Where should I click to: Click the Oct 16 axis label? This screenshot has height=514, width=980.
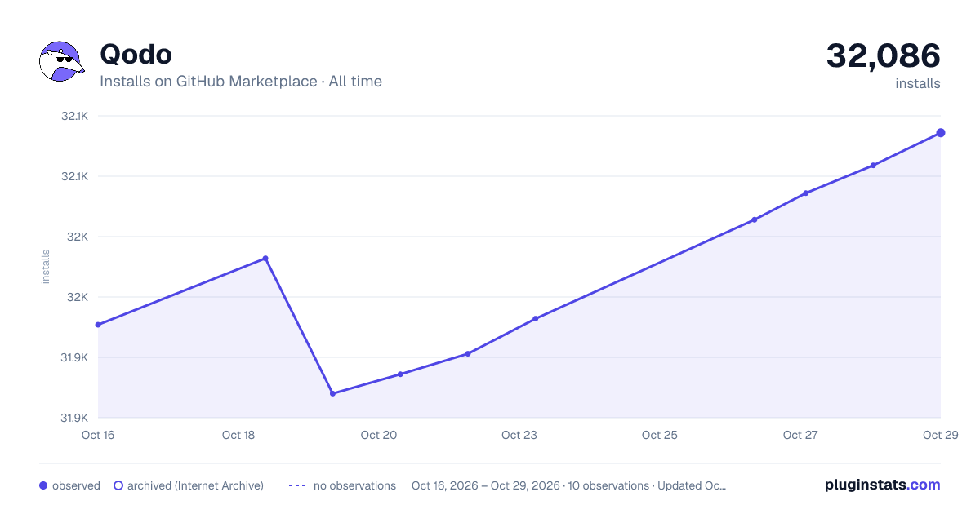(98, 435)
